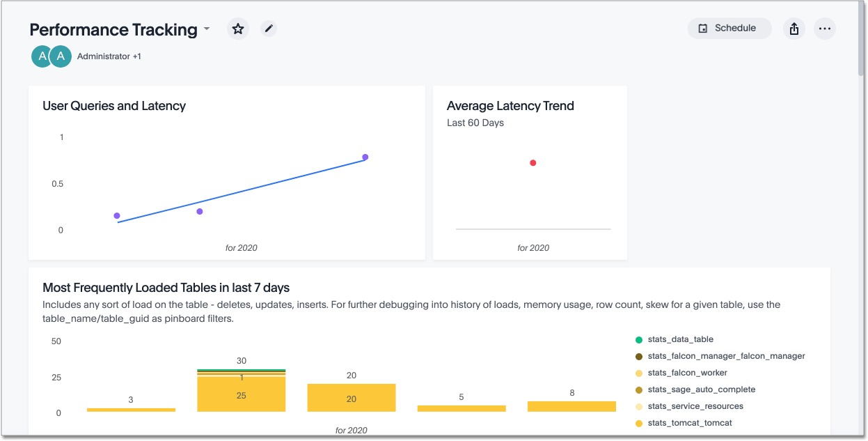This screenshot has height=441, width=868.
Task: Favorite the liveboard using the star icon
Action: click(x=237, y=29)
